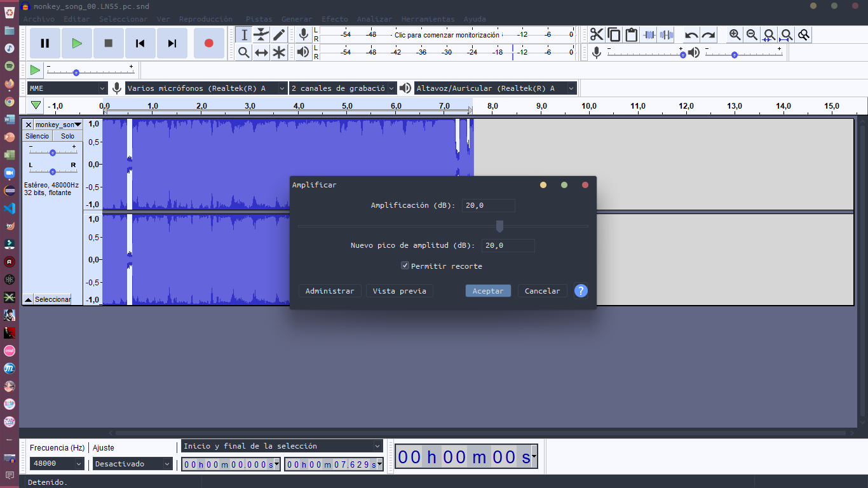Screen dimensions: 868x488
Task: Click the Copy icon in edit toolbar
Action: click(x=614, y=34)
